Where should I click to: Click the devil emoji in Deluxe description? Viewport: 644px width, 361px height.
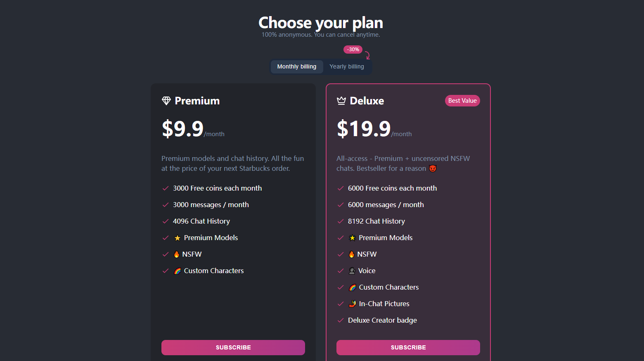(433, 168)
